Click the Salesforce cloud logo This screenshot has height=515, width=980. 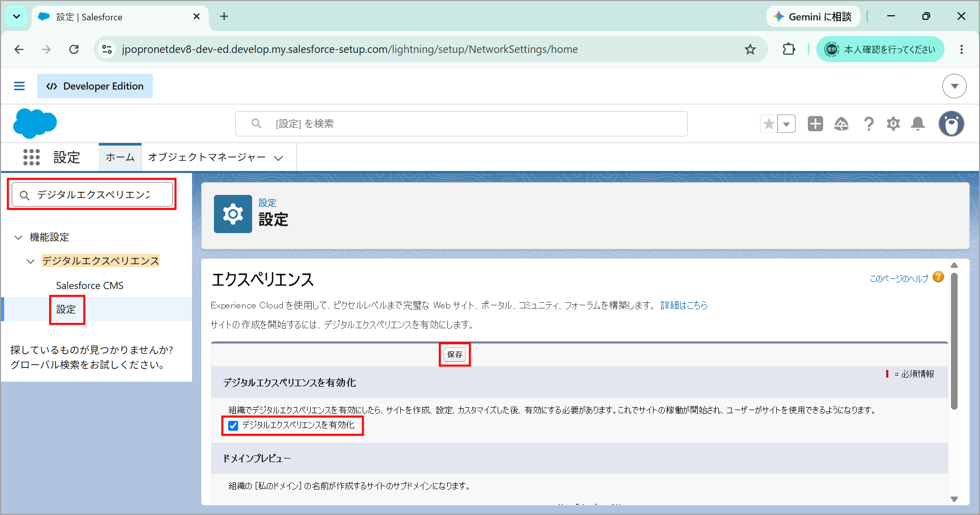[x=35, y=124]
